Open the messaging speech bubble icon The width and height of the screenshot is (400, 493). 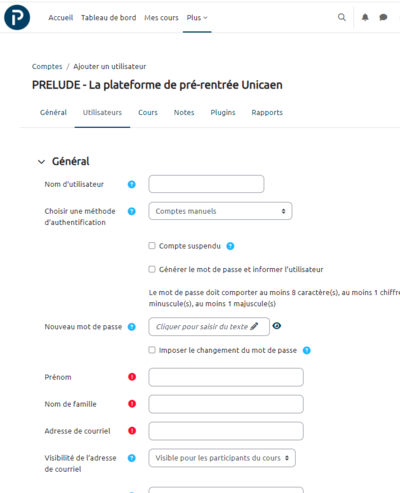pyautogui.click(x=383, y=17)
